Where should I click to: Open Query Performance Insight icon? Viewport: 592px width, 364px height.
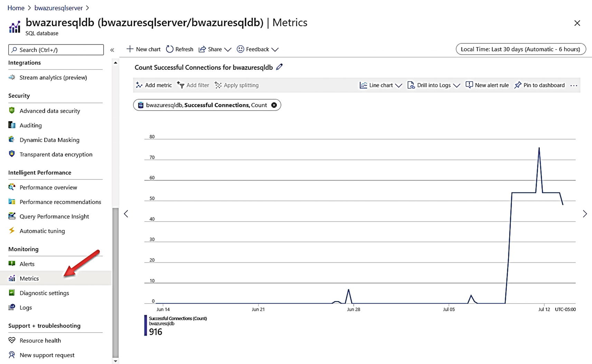(x=12, y=216)
